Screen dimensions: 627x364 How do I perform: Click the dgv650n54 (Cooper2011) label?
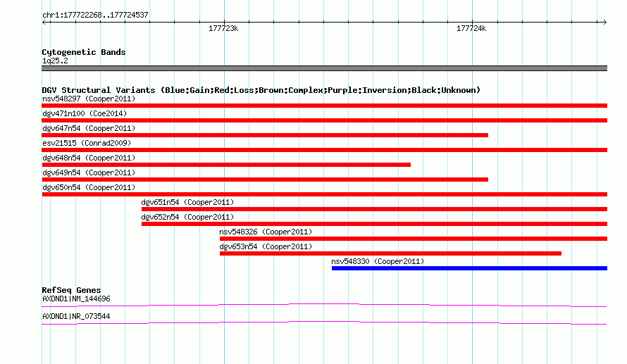point(89,187)
